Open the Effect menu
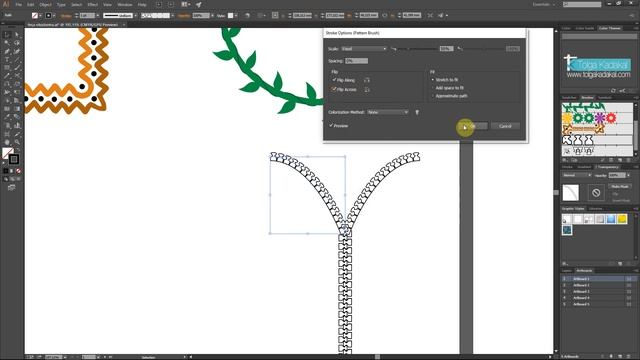Screen dimensions: 640x360 [93, 4]
